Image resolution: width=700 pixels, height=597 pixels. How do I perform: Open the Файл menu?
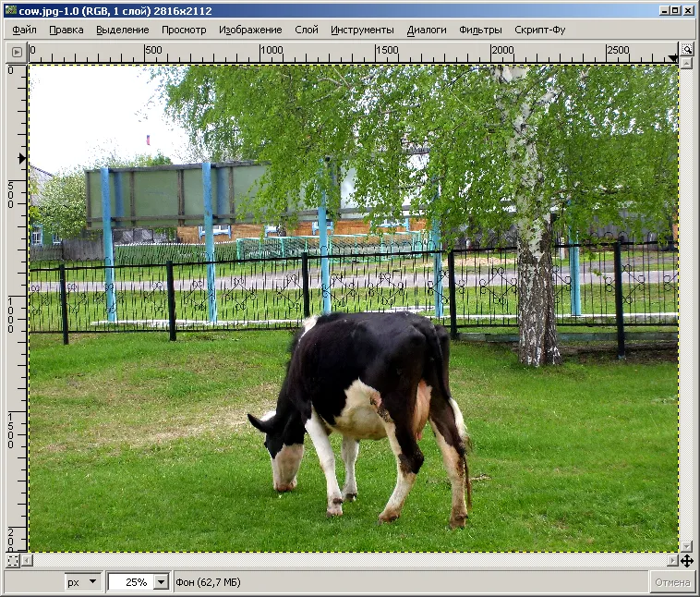[x=24, y=30]
